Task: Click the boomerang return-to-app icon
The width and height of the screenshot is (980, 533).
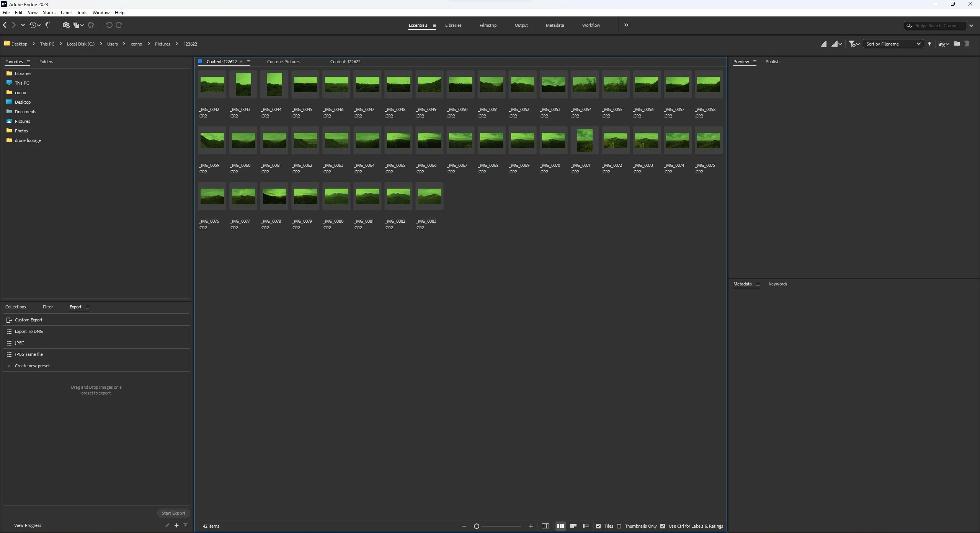Action: (47, 25)
